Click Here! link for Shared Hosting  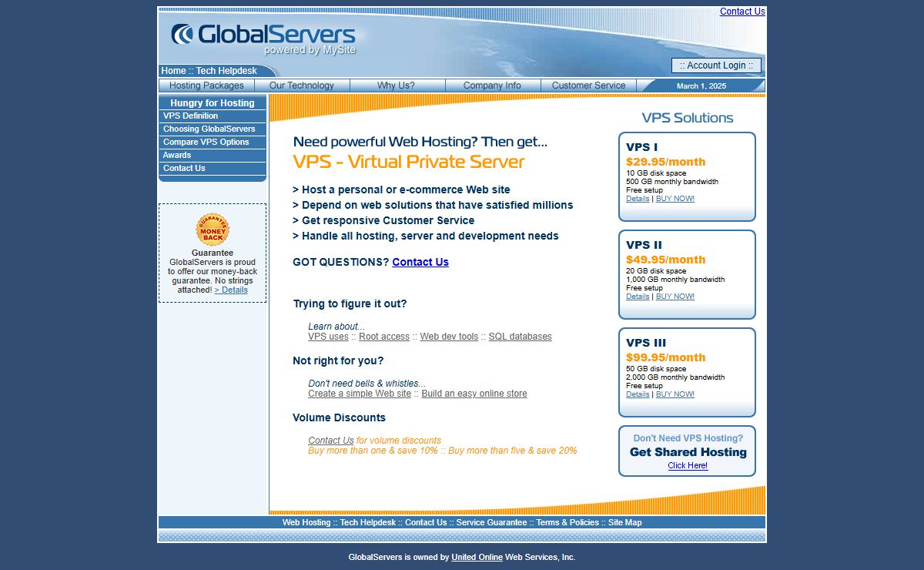coord(688,466)
